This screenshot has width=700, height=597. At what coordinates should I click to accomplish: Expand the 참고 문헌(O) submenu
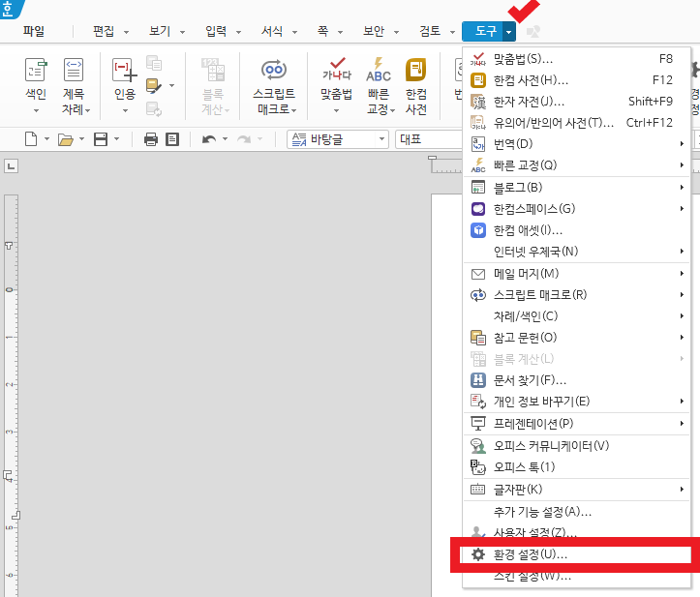point(576,338)
